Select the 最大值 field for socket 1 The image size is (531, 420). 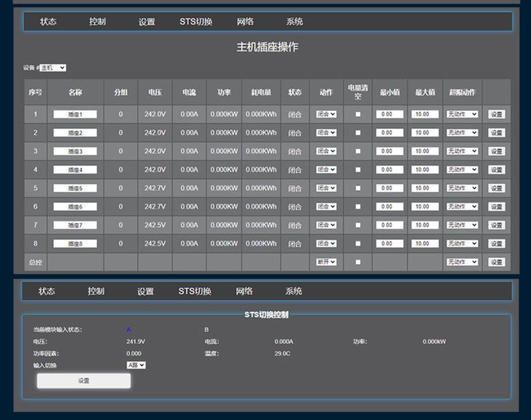click(x=425, y=114)
